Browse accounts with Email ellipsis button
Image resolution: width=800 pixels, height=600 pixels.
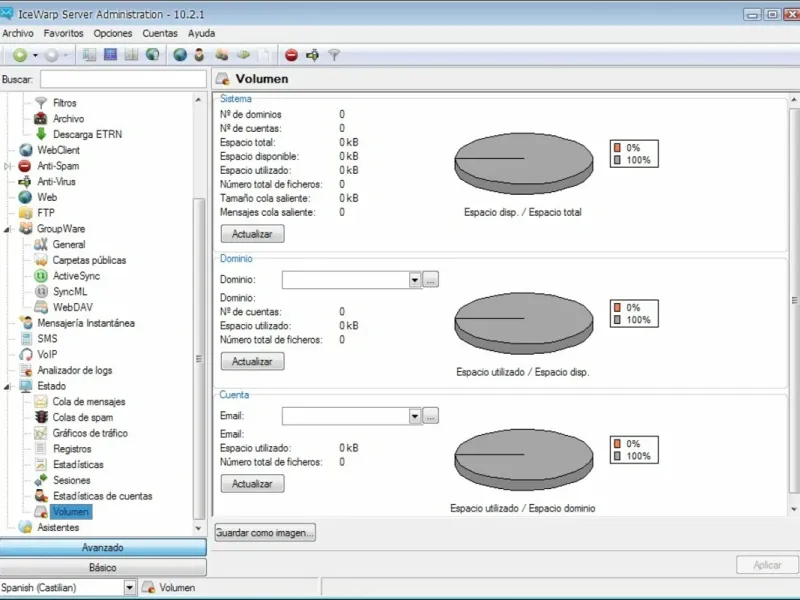coord(431,416)
